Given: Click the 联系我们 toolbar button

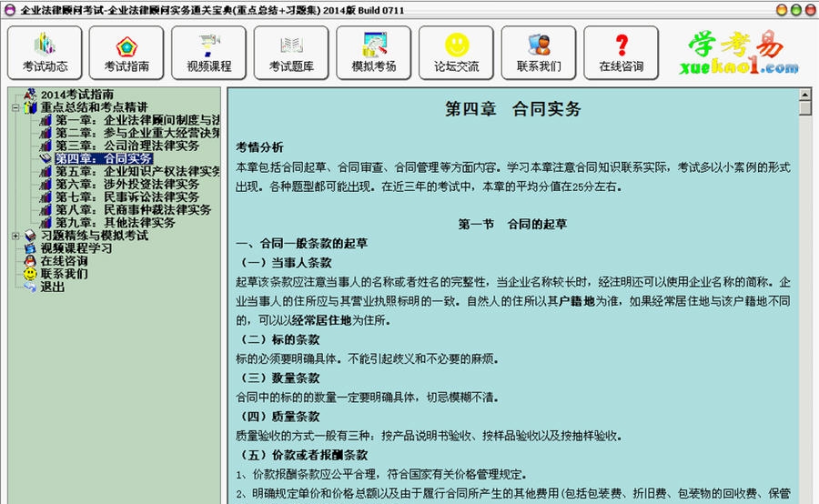Looking at the screenshot, I should tap(539, 53).
